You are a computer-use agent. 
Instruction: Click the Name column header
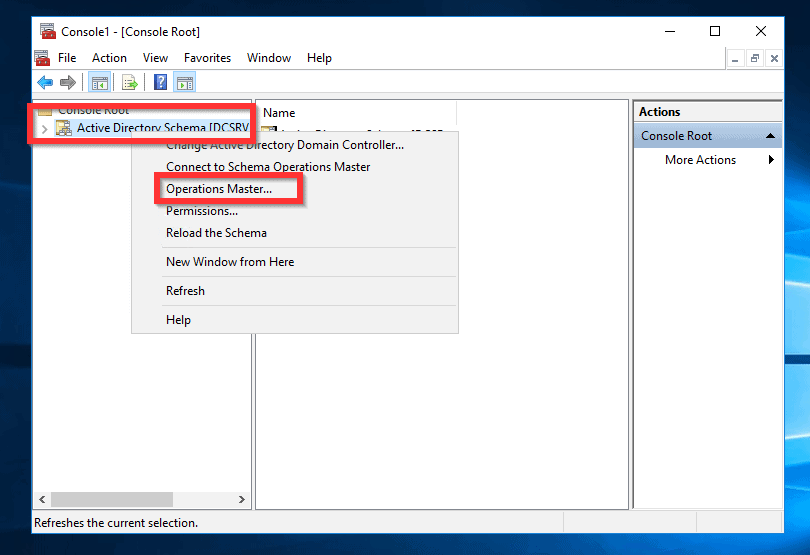(x=356, y=113)
